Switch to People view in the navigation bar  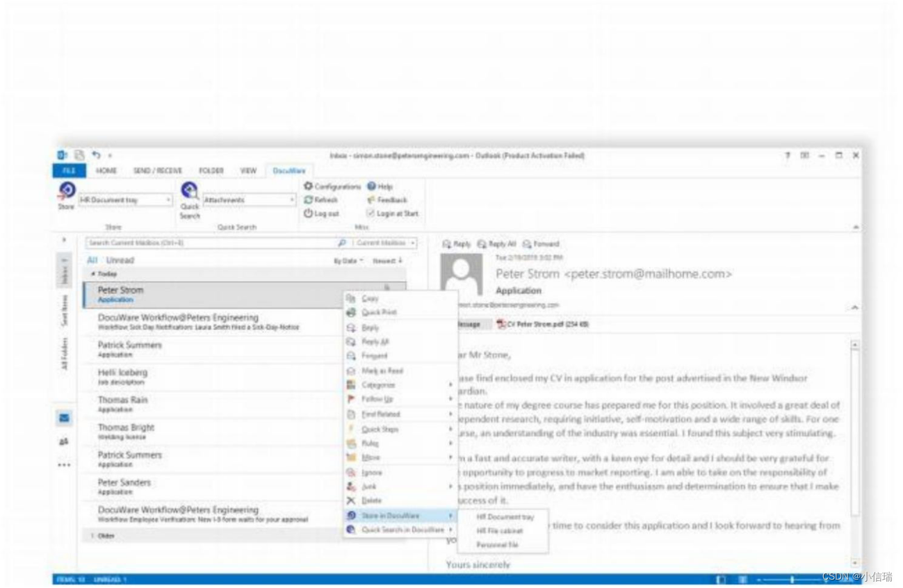[x=64, y=441]
